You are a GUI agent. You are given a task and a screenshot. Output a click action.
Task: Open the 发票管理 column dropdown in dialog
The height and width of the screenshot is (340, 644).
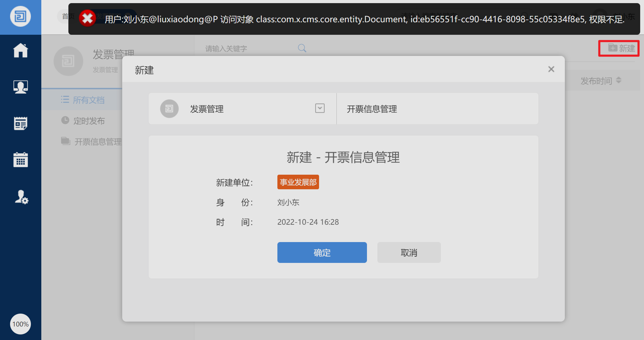(320, 108)
